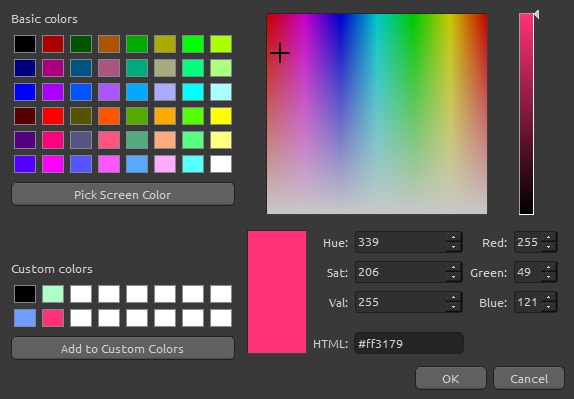
Task: Pick the white basic color swatch
Action: pos(221,164)
